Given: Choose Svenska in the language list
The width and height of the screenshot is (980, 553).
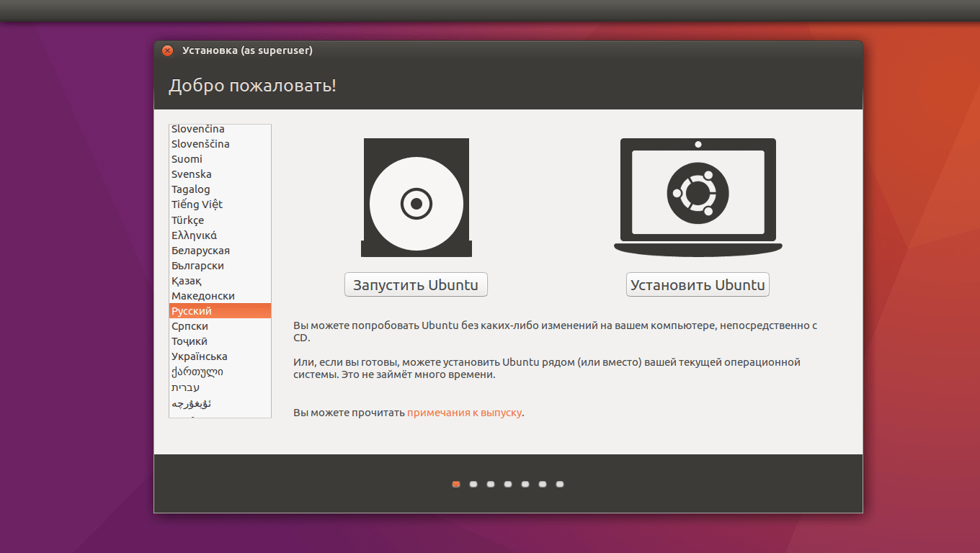Looking at the screenshot, I should (220, 174).
